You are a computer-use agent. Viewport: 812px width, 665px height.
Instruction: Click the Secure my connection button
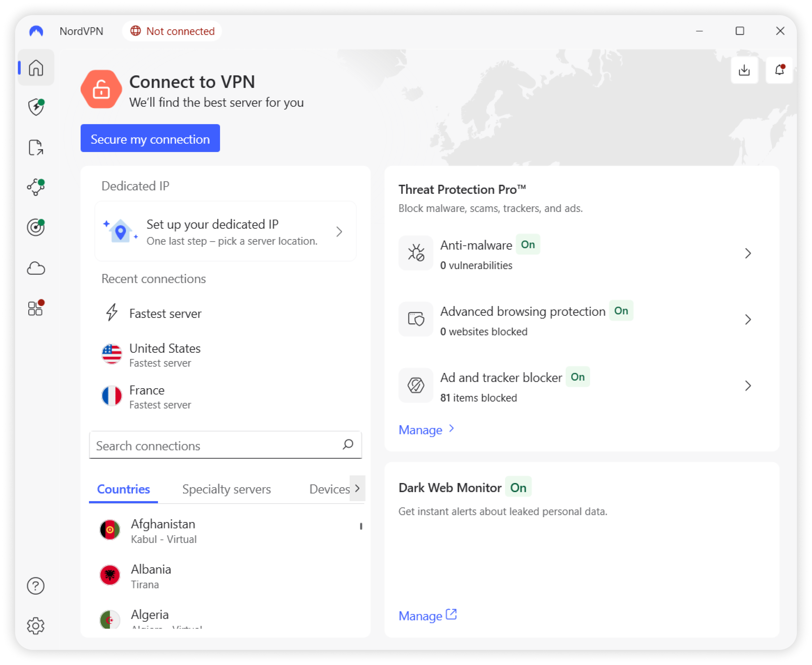150,139
